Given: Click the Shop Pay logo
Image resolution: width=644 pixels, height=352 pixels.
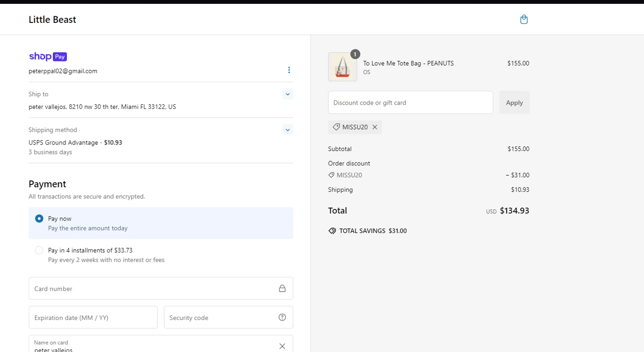Looking at the screenshot, I should (x=48, y=57).
